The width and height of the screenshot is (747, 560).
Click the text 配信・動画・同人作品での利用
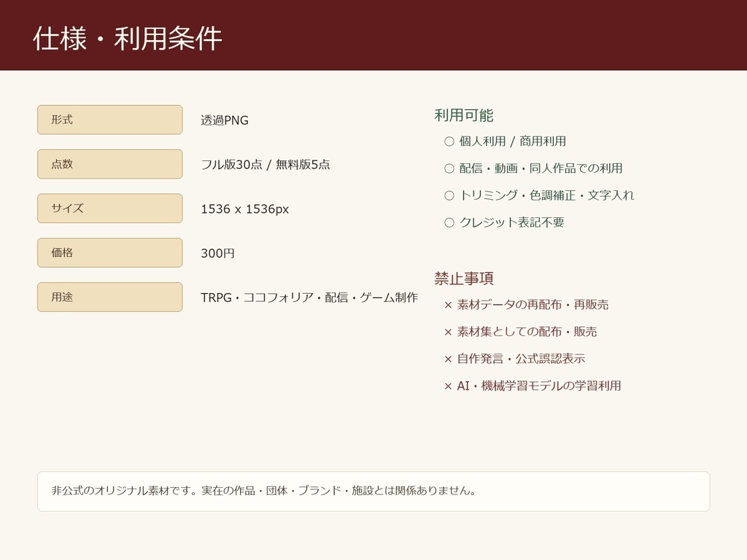(541, 168)
